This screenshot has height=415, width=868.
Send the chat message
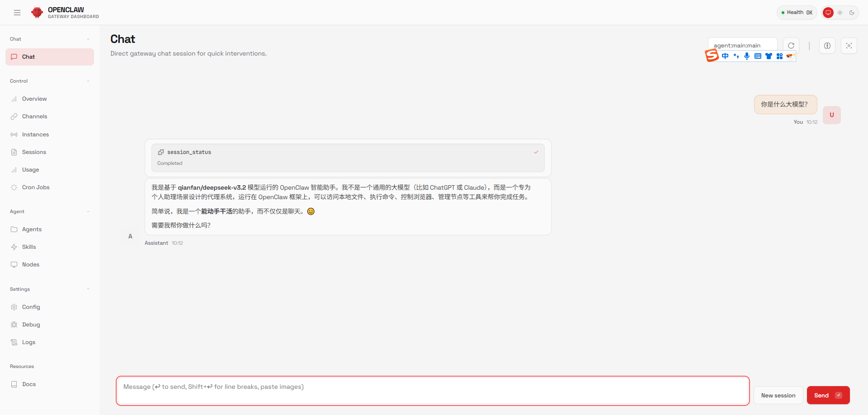pyautogui.click(x=828, y=395)
